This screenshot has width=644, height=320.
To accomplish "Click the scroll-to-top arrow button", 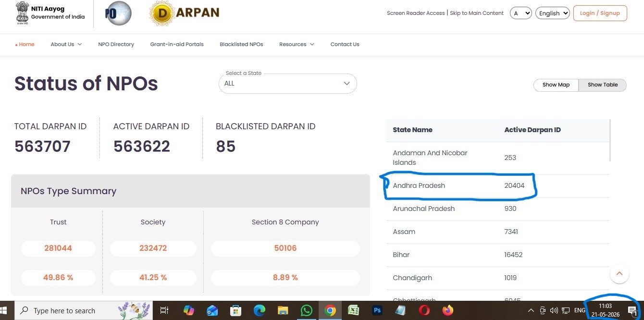I will [x=619, y=274].
